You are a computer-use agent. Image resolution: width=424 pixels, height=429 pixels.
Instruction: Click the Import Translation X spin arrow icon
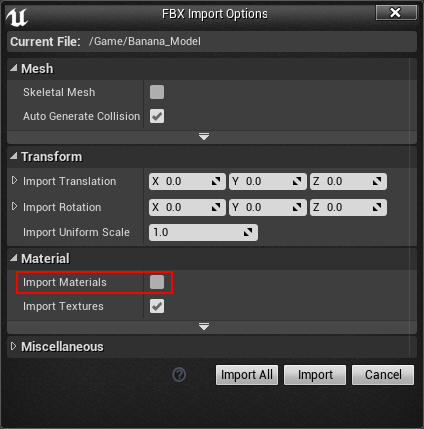pyautogui.click(x=216, y=181)
